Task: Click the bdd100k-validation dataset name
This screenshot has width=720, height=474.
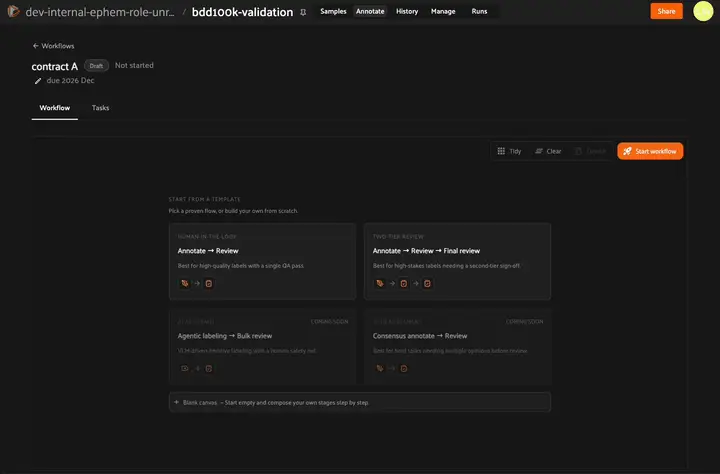Action: point(242,12)
